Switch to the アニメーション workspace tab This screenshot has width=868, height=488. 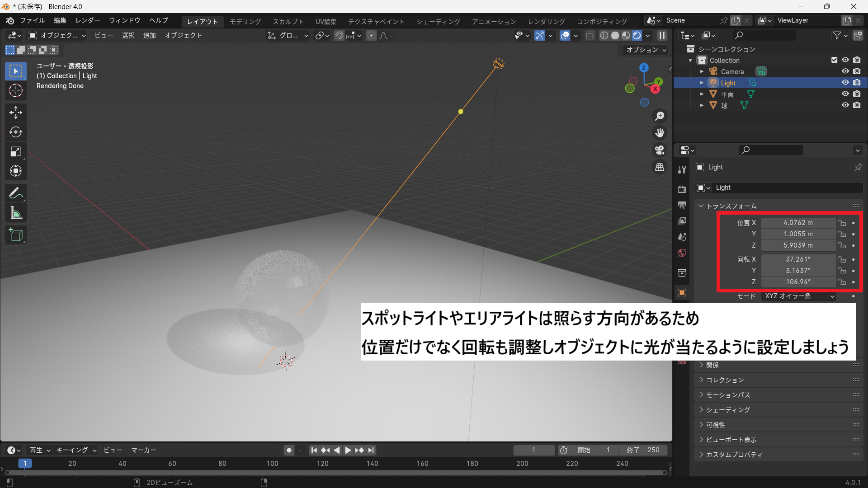pyautogui.click(x=494, y=21)
